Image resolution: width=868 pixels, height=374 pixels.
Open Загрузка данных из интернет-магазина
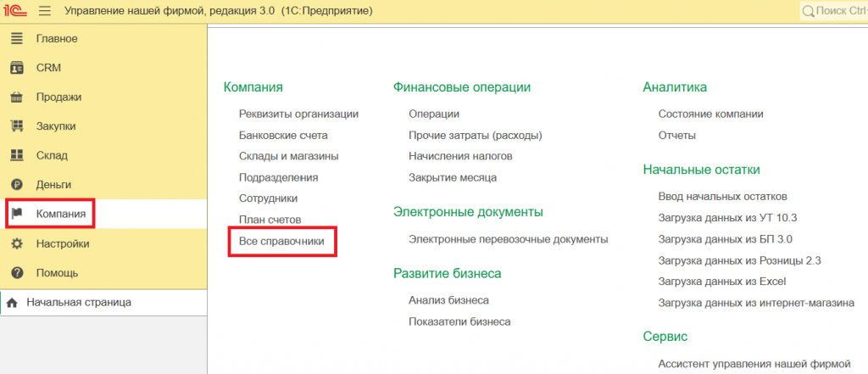tap(756, 303)
